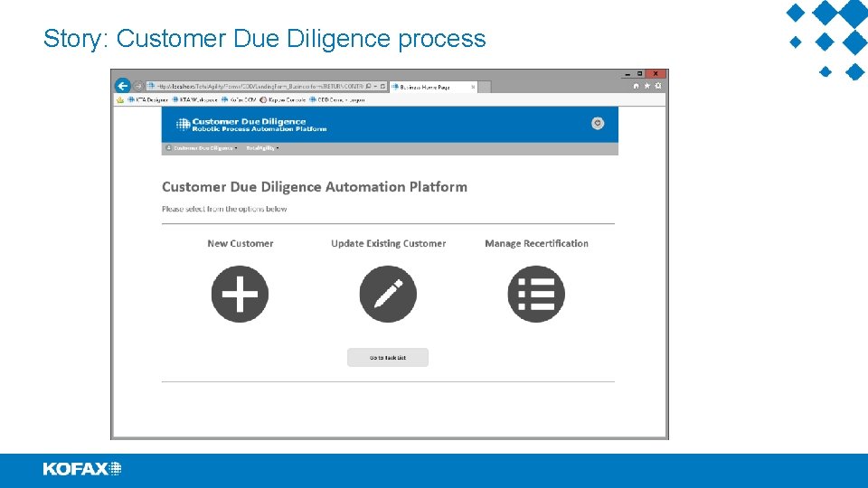Viewport: 868px width, 488px height.
Task: Maximize the browser window
Action: [640, 73]
